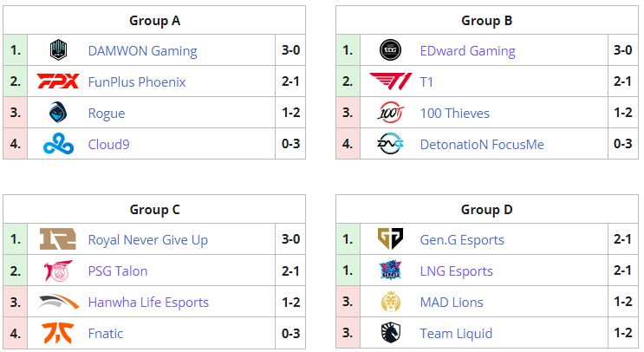
Task: Click the EDward Gaming EDG logo
Action: click(390, 51)
